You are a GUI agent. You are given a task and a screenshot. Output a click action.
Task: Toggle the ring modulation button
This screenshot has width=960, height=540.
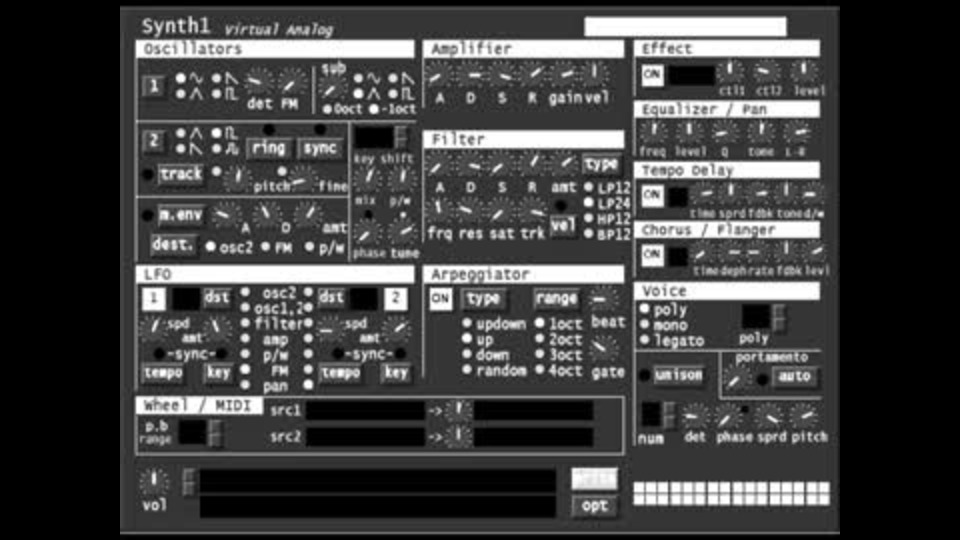(x=269, y=148)
